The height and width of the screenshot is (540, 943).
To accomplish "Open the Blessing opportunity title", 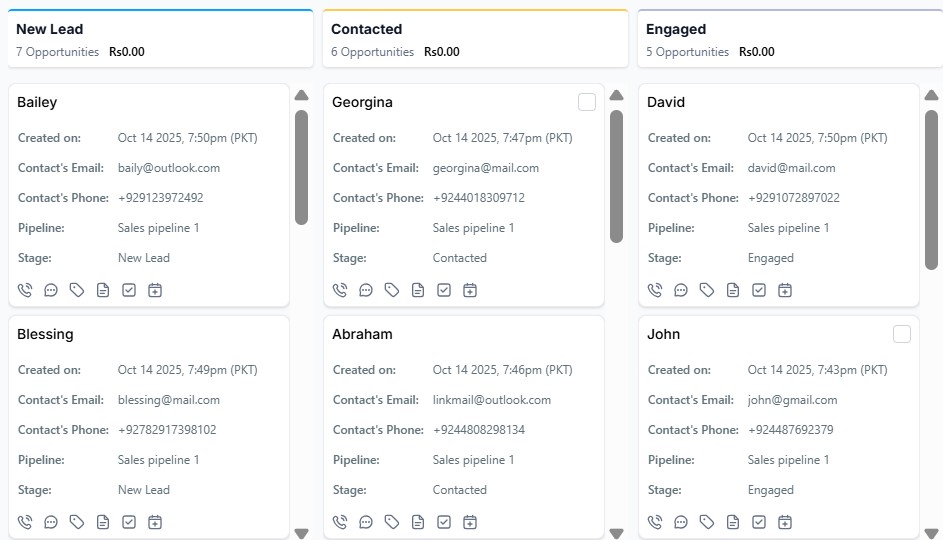I will point(45,334).
